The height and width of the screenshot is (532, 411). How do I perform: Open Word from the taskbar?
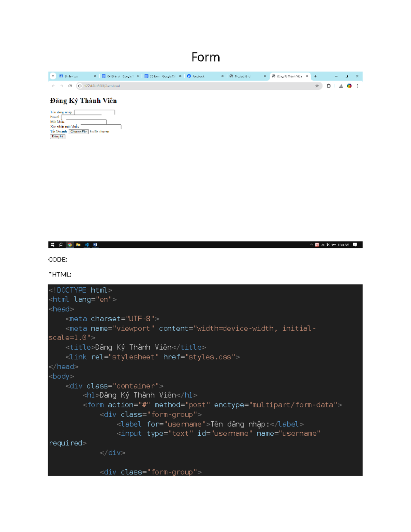coord(95,245)
